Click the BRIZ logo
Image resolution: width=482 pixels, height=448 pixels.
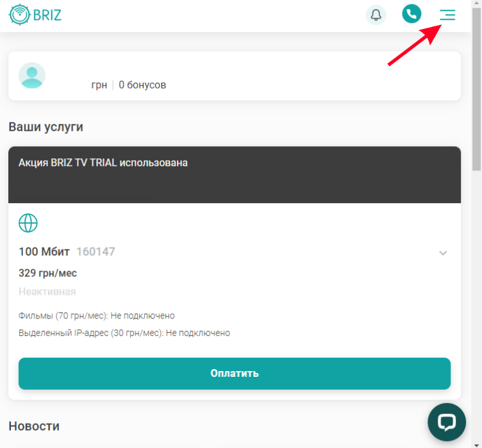click(35, 15)
